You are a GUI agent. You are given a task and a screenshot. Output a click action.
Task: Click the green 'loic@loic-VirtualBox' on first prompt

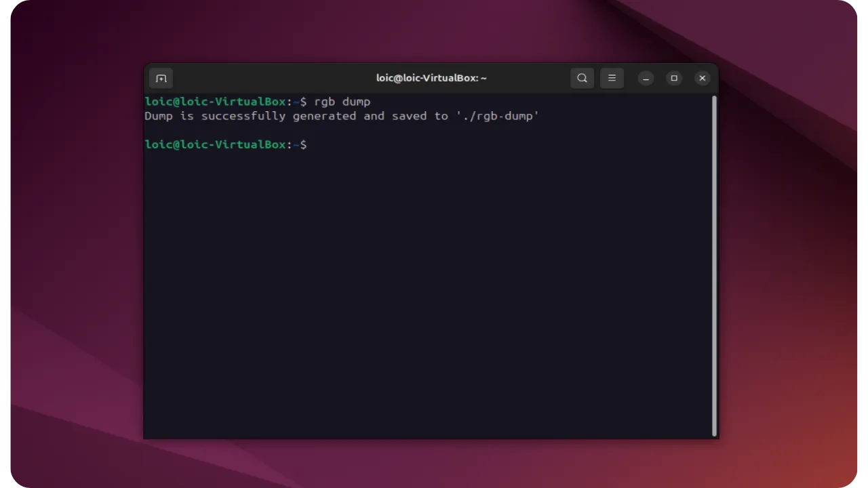pos(215,102)
